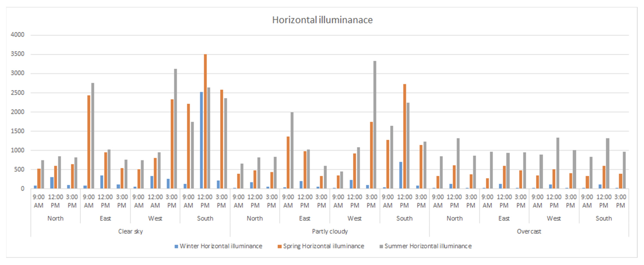The image size is (644, 265).
Task: Select the Winter Horizontal illuminance legend text
Action: coord(221,246)
